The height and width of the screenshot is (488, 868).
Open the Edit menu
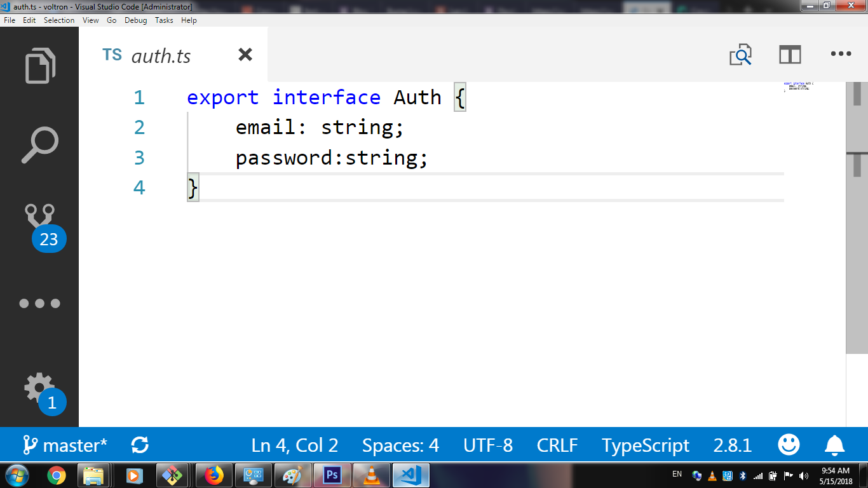pyautogui.click(x=29, y=20)
